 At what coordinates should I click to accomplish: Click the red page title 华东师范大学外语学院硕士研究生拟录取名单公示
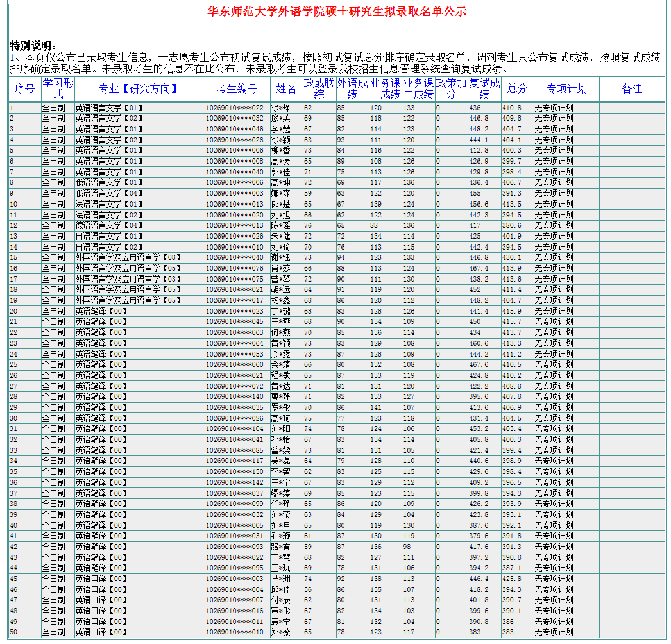click(337, 12)
